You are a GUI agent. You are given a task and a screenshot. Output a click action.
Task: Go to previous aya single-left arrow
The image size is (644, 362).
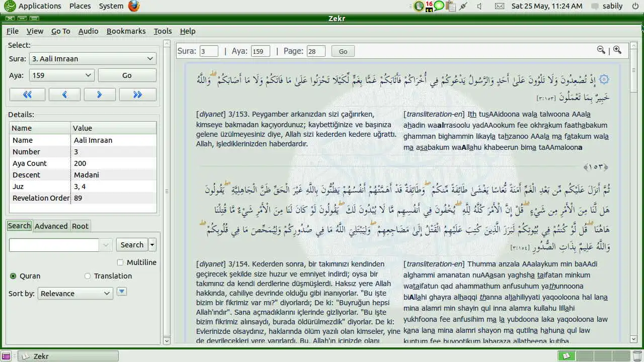tap(64, 95)
